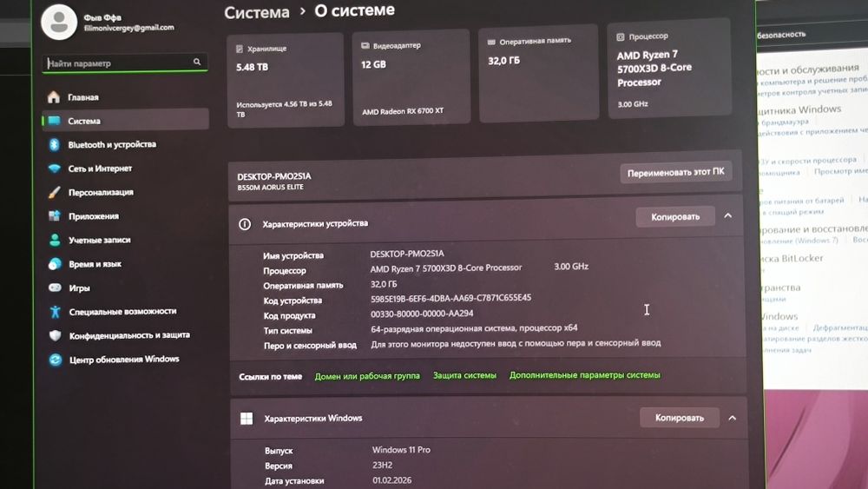Click the user profile avatar
The height and width of the screenshot is (489, 868).
click(x=59, y=23)
